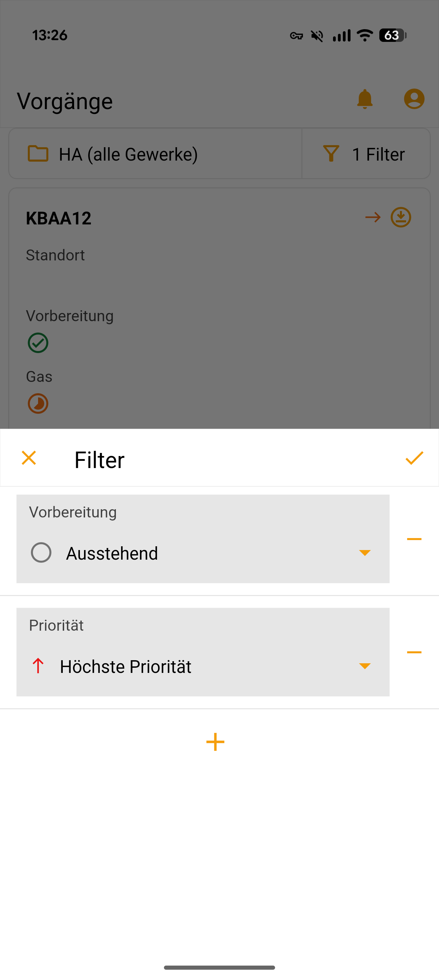Tap the download icon on KBAA12
Image resolution: width=439 pixels, height=980 pixels.
click(401, 217)
